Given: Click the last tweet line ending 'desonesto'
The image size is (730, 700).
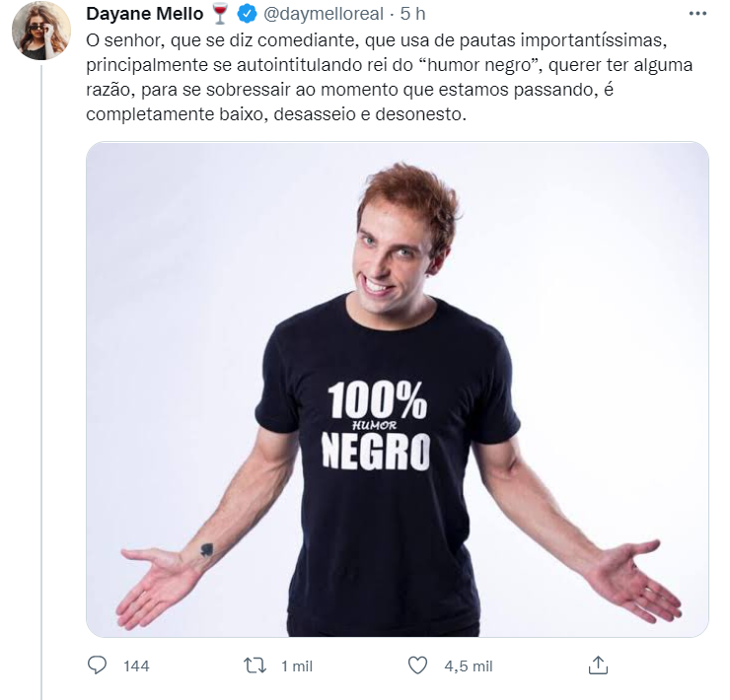Looking at the screenshot, I should tap(275, 115).
